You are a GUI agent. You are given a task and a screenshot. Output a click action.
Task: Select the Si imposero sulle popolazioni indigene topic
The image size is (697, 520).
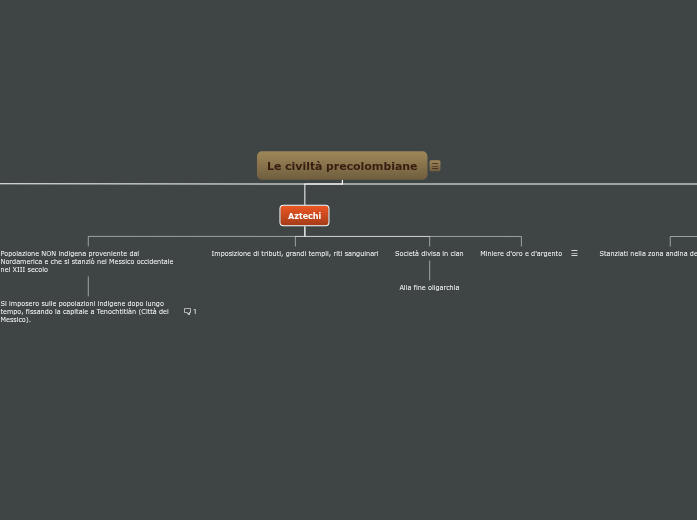point(85,311)
